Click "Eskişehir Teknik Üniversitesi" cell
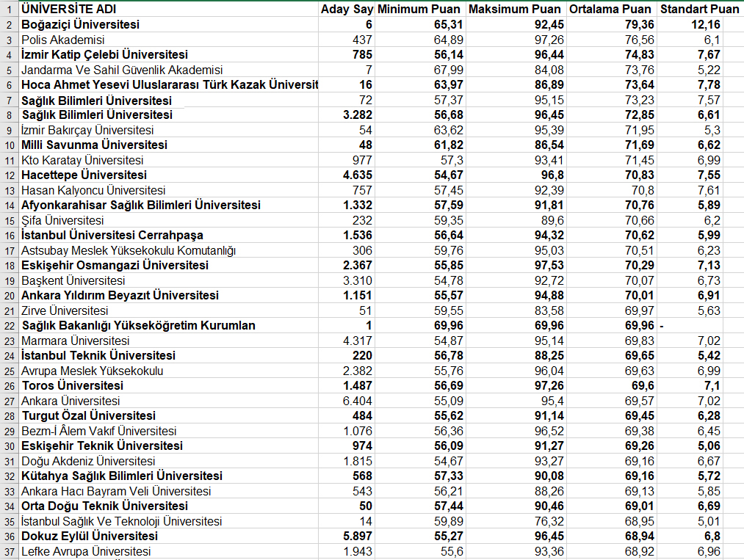Image resolution: width=744 pixels, height=560 pixels. tap(169, 446)
